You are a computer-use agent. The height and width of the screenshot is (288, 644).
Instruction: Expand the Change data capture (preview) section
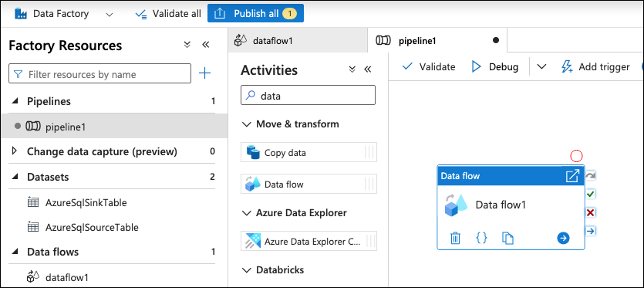(15, 151)
